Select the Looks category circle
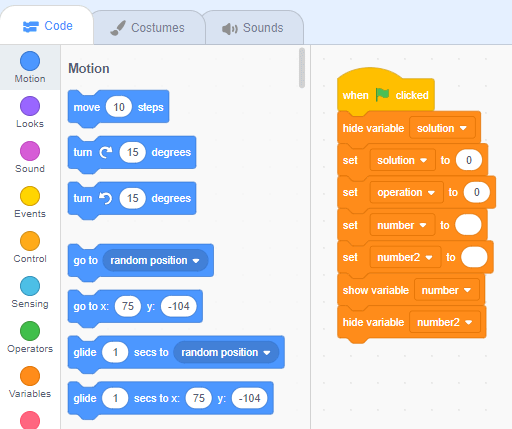 click(x=30, y=106)
